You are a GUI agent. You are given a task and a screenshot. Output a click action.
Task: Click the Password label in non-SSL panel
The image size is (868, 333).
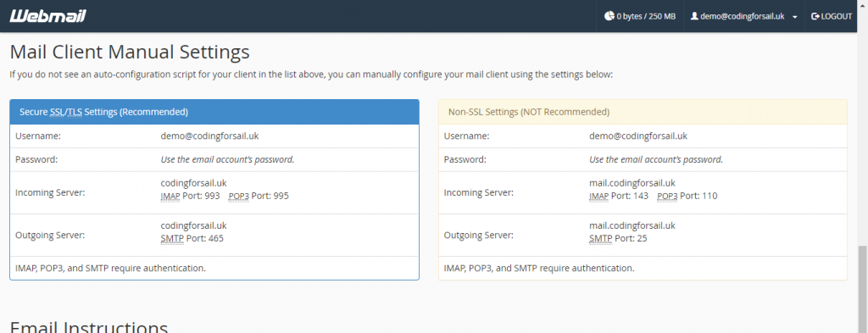pos(465,159)
